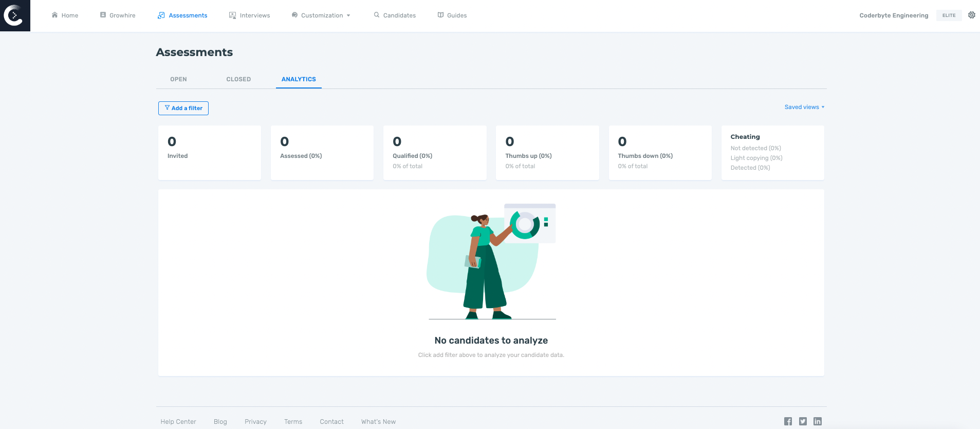Expand the Saved views dropdown

pos(804,107)
